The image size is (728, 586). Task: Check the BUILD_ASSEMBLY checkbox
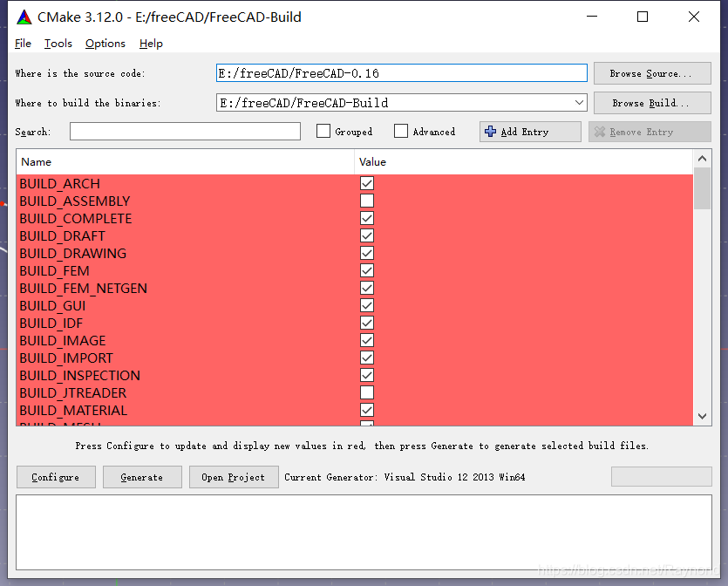367,201
